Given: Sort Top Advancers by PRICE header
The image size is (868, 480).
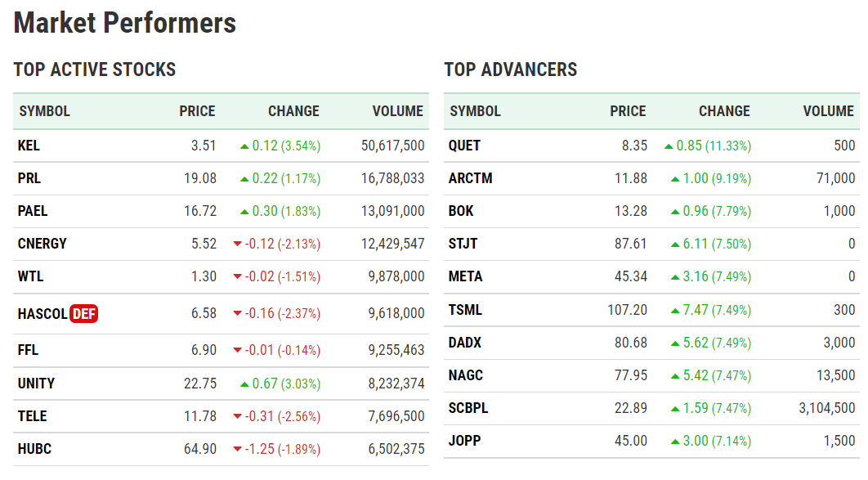Looking at the screenshot, I should [628, 111].
